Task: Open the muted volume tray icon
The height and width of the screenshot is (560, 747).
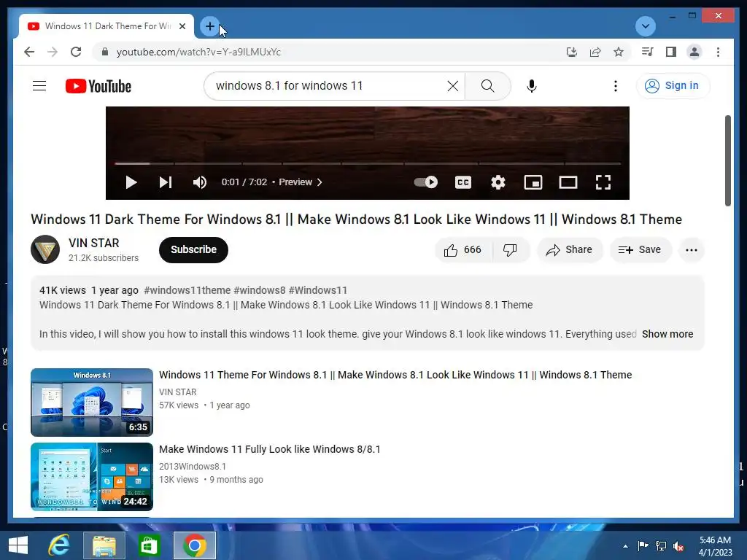Action: (x=679, y=546)
